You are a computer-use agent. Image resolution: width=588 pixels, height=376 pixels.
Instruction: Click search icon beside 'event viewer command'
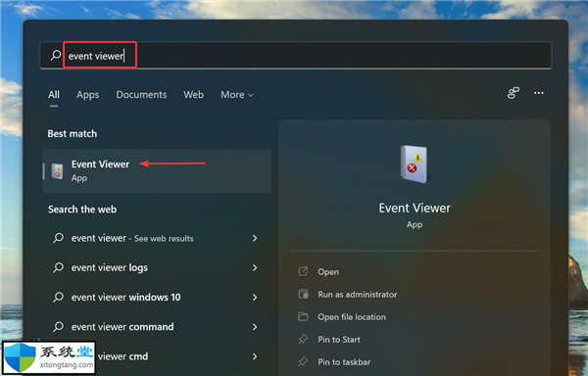pyautogui.click(x=58, y=327)
